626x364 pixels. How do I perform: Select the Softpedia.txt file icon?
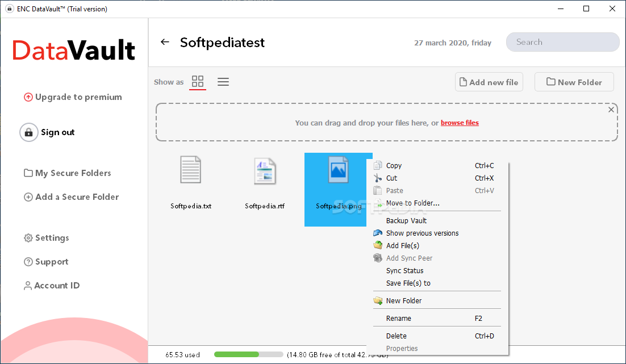190,170
